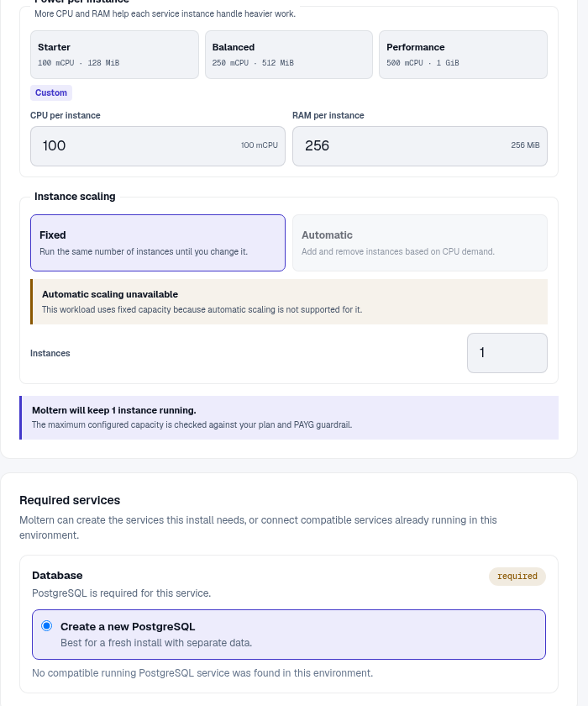Choose the Balanced 250 mCPU preset
Image resolution: width=588 pixels, height=706 pixels.
(289, 55)
